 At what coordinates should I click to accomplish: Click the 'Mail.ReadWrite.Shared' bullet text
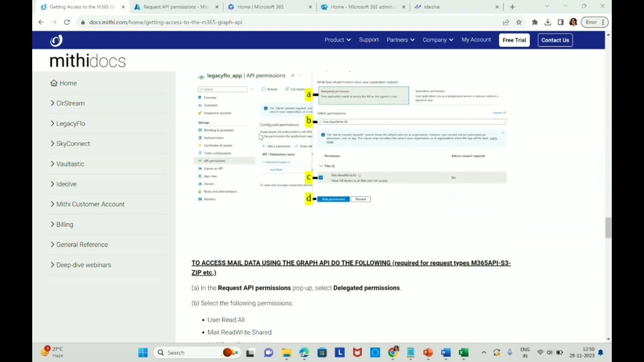pos(239,332)
